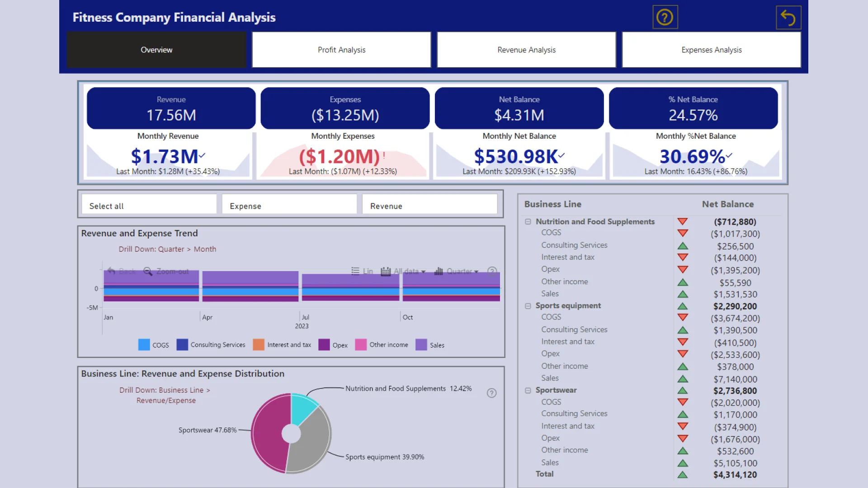Click the COGS legend color swatch
Image resolution: width=868 pixels, height=488 pixels.
pos(144,345)
